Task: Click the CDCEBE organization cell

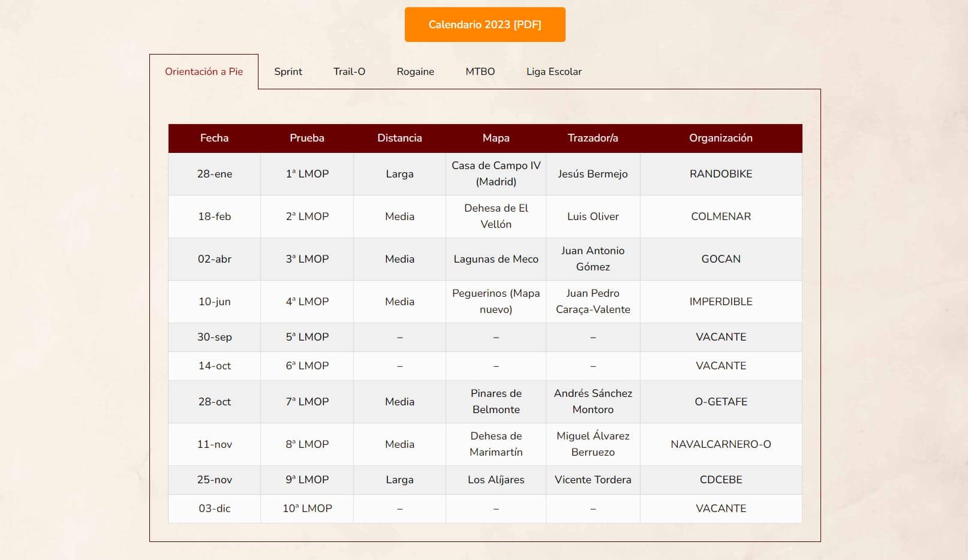Action: pos(721,480)
